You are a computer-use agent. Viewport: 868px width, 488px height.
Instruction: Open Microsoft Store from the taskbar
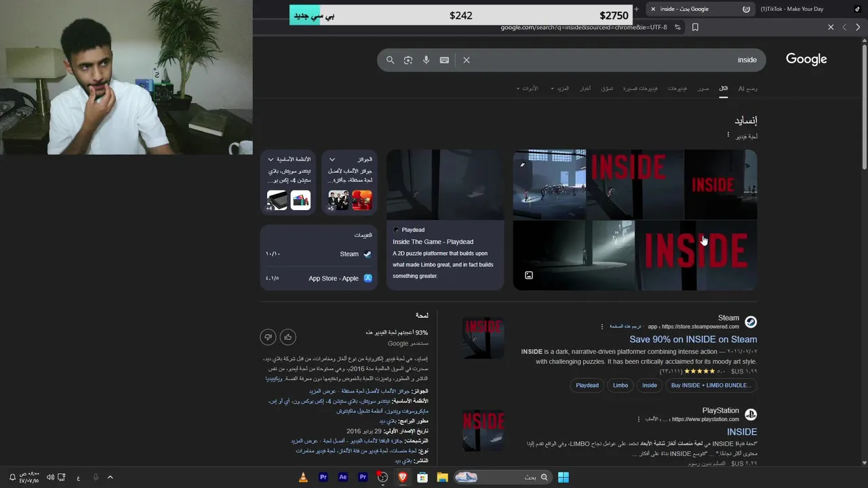point(422,477)
